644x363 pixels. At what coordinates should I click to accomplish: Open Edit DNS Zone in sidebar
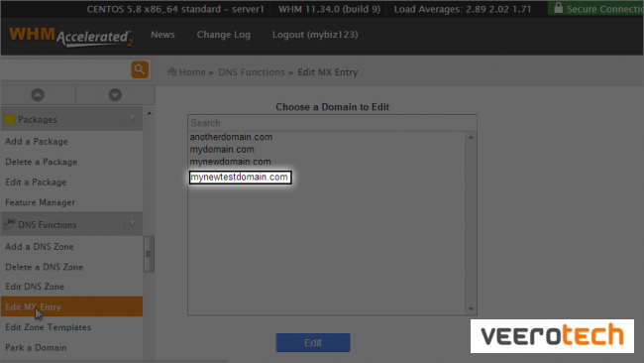click(35, 287)
